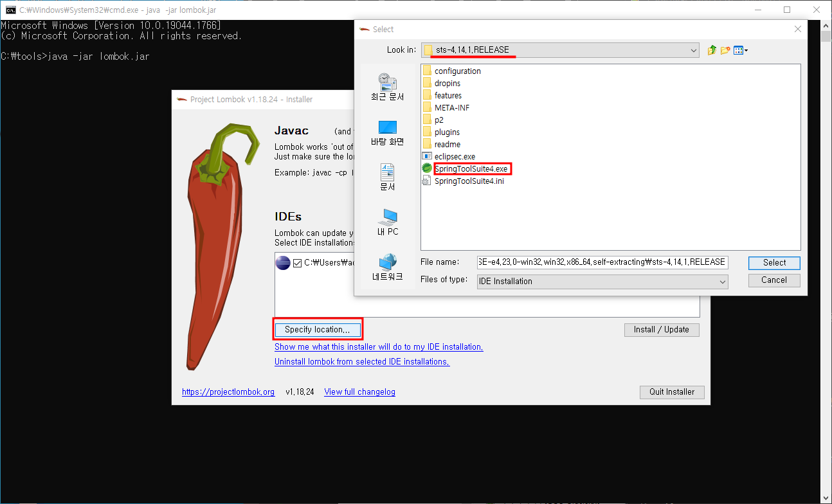832x504 pixels.
Task: Click Quit Installer button
Action: (672, 392)
